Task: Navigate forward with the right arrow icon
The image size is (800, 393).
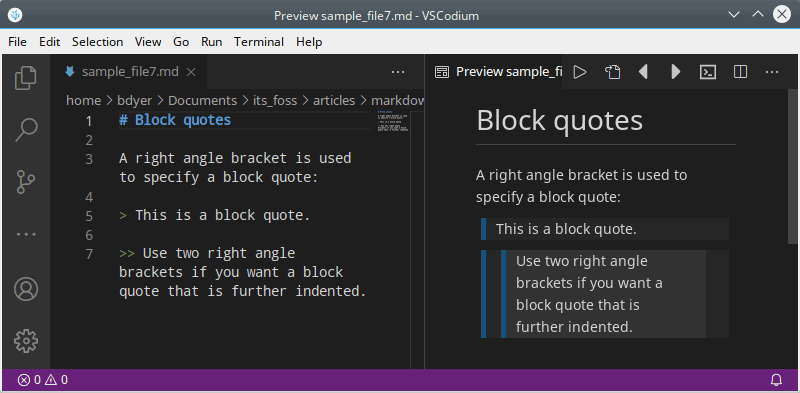Action: click(x=676, y=72)
